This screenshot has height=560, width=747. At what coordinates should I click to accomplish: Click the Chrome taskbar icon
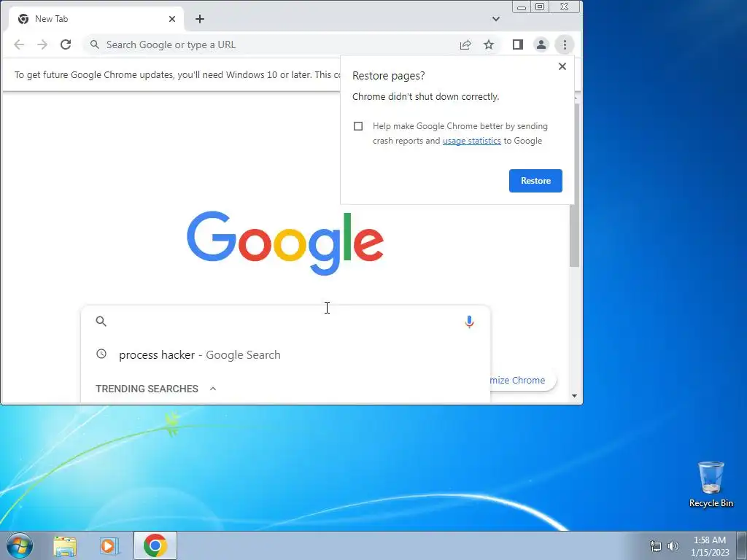[x=155, y=545]
